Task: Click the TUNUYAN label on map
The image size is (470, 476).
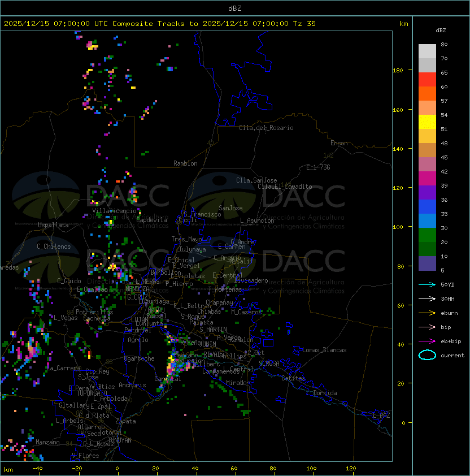Action: pos(119,440)
